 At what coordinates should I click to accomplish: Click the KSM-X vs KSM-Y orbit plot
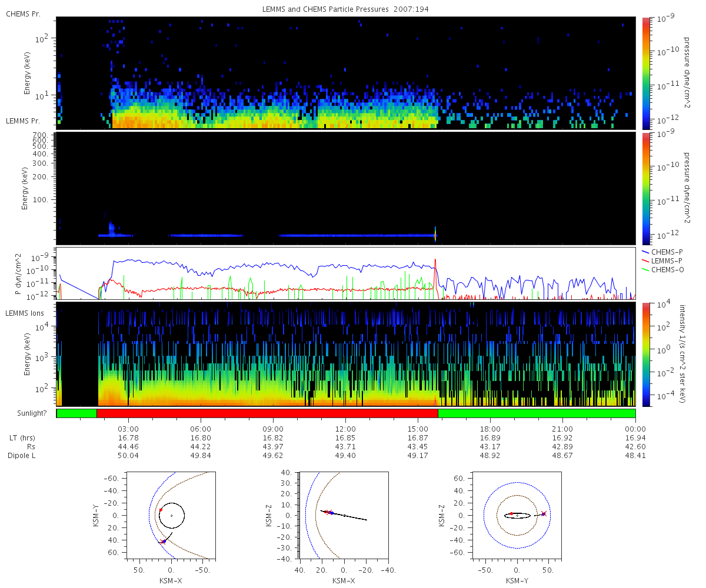pyautogui.click(x=171, y=515)
